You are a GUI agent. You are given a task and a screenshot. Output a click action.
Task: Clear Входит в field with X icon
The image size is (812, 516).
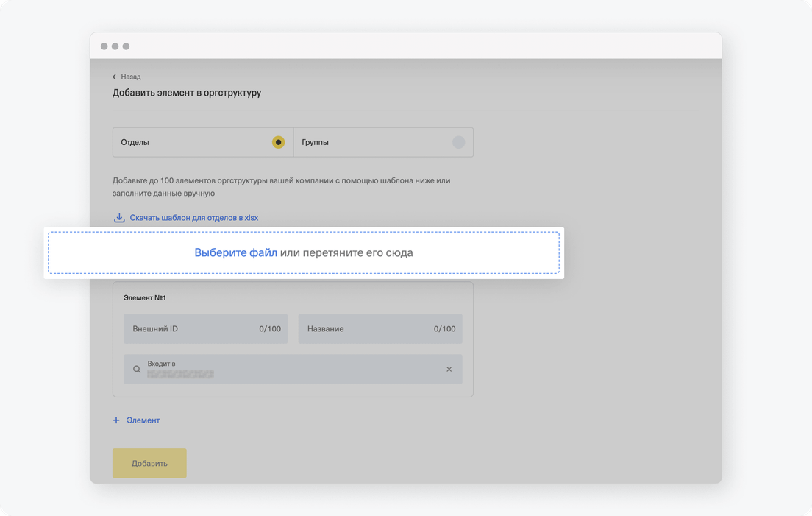pyautogui.click(x=449, y=369)
